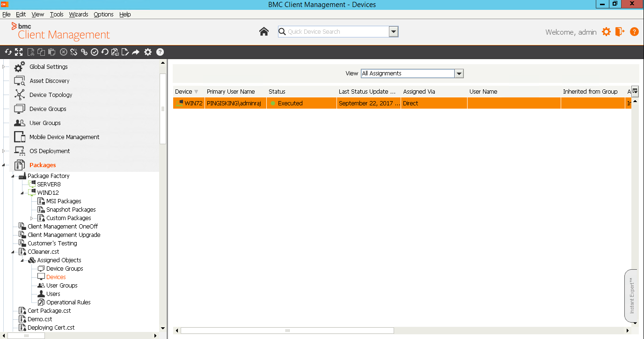The height and width of the screenshot is (339, 644).
Task: Collapse the CCleaner.cst node
Action: pyautogui.click(x=13, y=252)
